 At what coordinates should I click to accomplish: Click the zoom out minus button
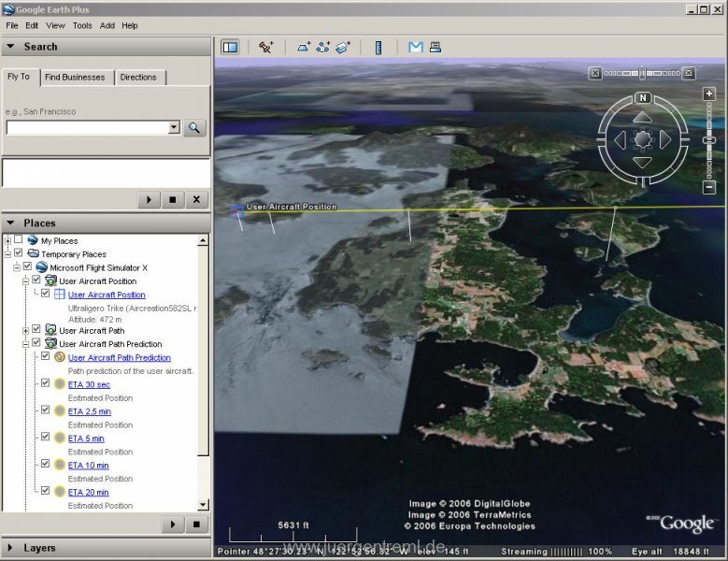709,187
